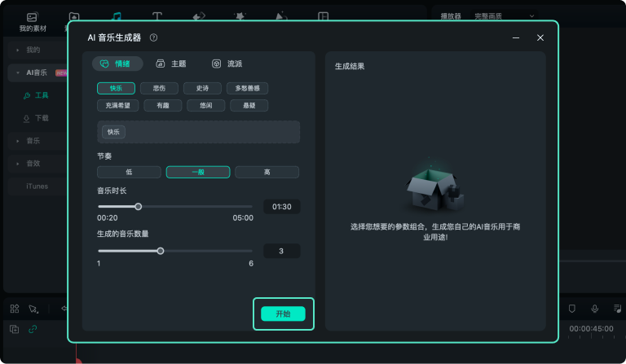Viewport: 626px width, 364px height.
Task: Select the 多愁善感 mood option
Action: pyautogui.click(x=247, y=88)
